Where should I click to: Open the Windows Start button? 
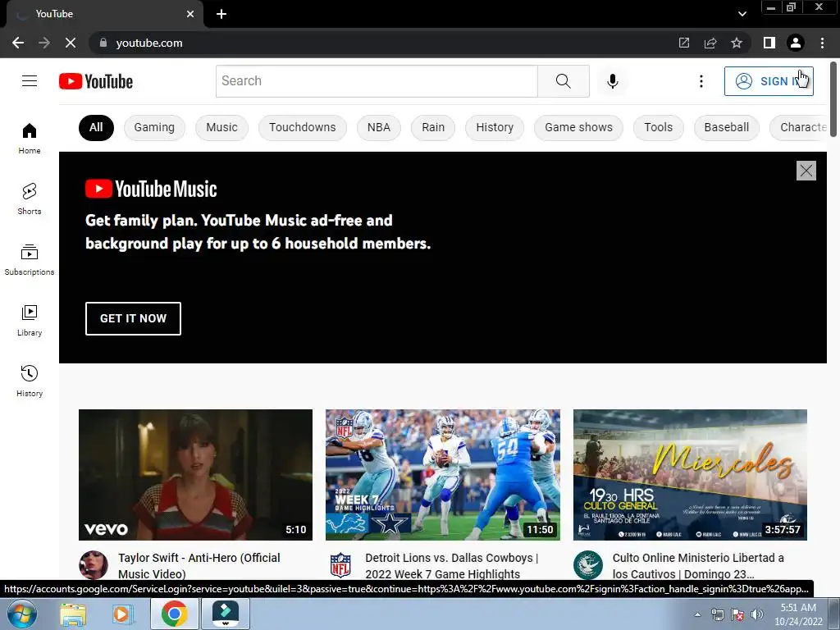[x=21, y=614]
